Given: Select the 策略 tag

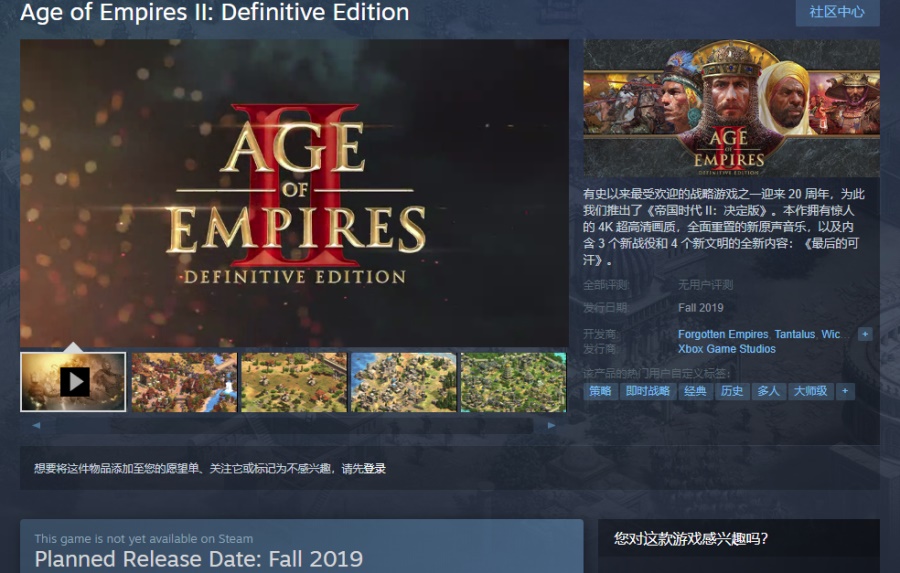Looking at the screenshot, I should tap(600, 391).
